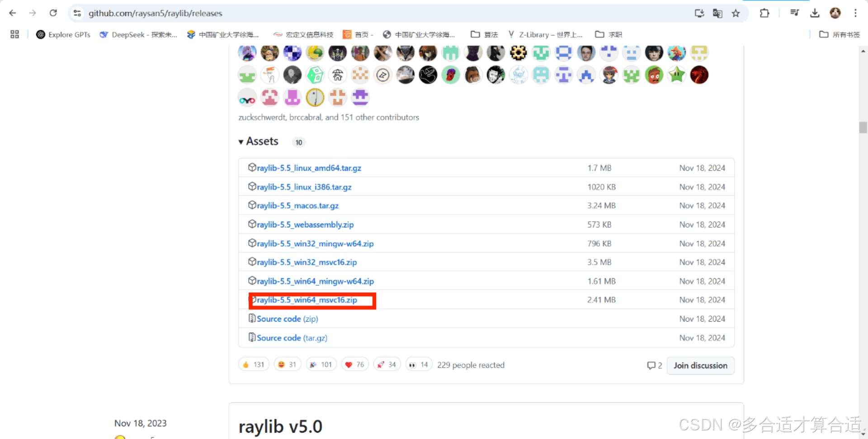Open the brccabral contributor link
The image size is (868, 439).
(306, 117)
